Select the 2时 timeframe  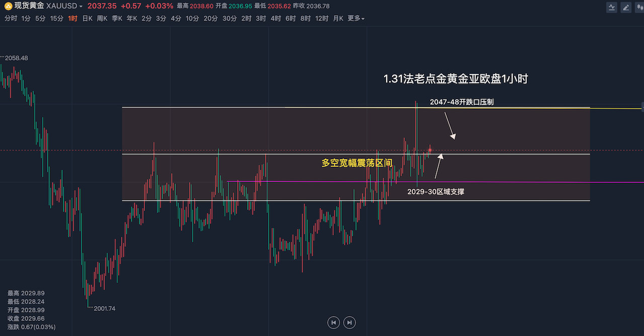pos(247,18)
